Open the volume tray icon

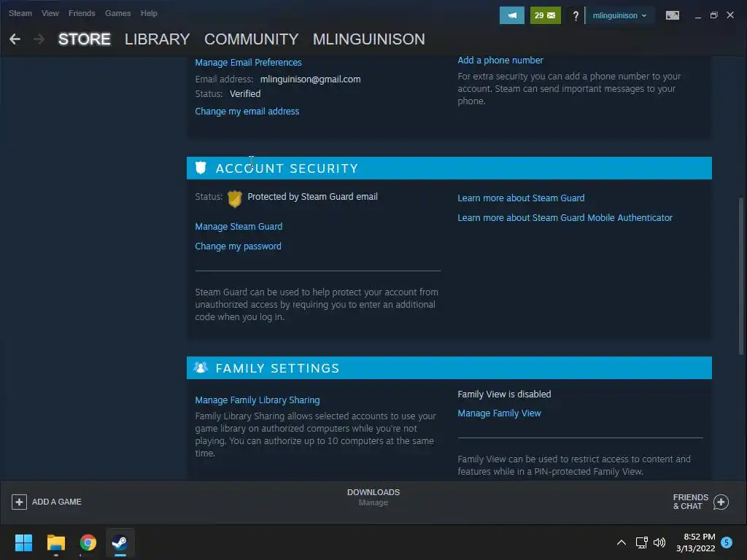click(659, 542)
